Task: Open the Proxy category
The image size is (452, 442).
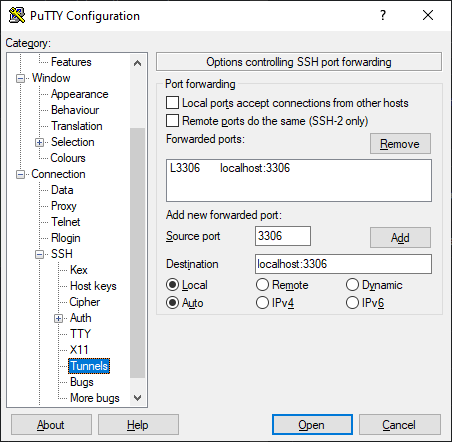Action: tap(64, 206)
